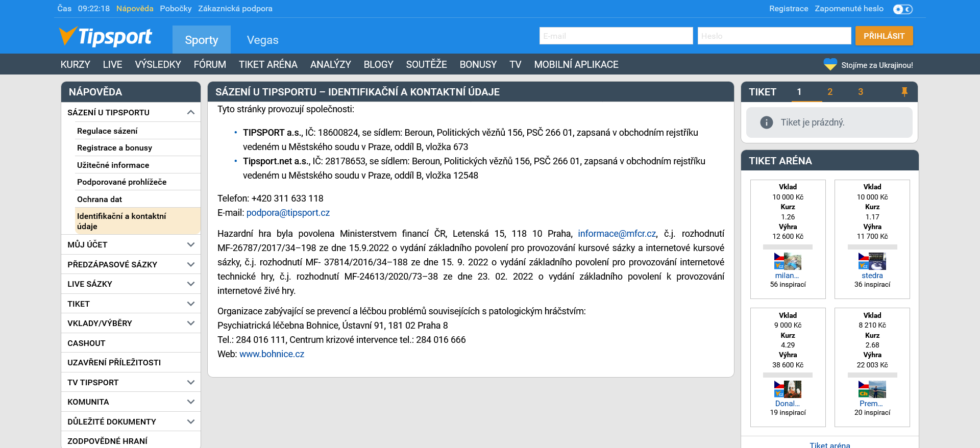Open Regulace sázení help page

point(138,131)
